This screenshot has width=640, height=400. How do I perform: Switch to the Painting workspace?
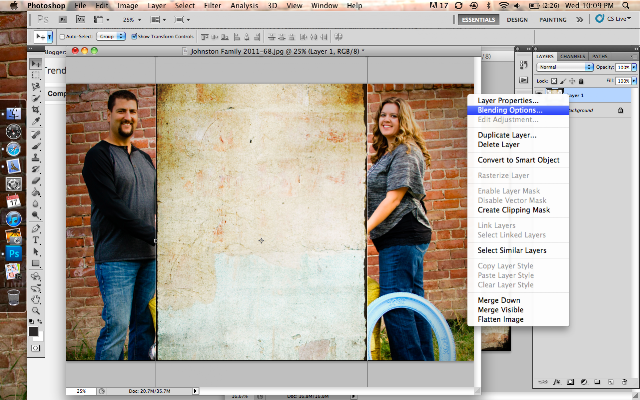[x=553, y=20]
